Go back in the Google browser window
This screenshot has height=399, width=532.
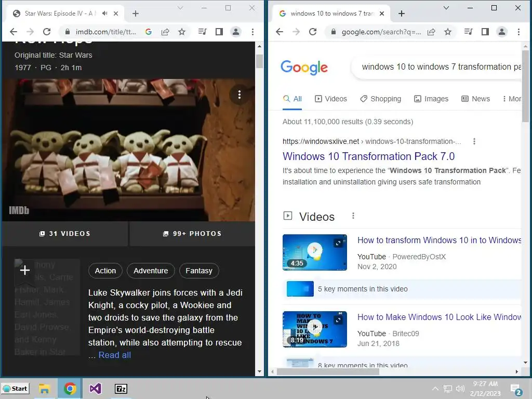(x=280, y=32)
